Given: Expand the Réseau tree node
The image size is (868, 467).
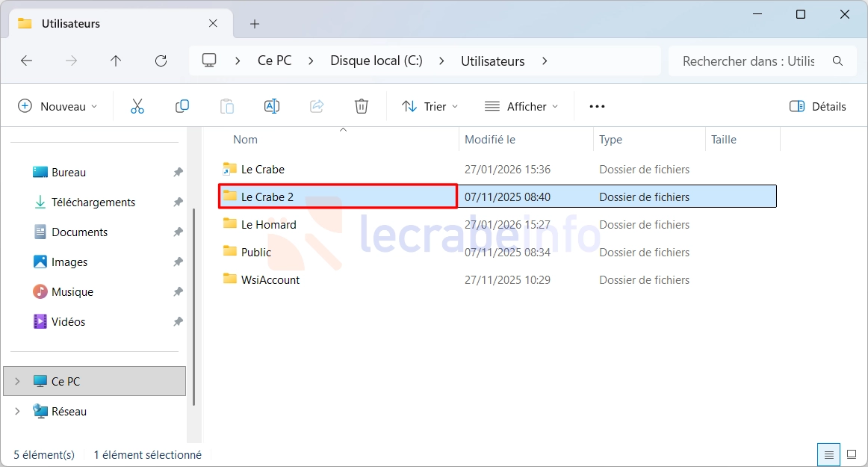Looking at the screenshot, I should (x=18, y=411).
